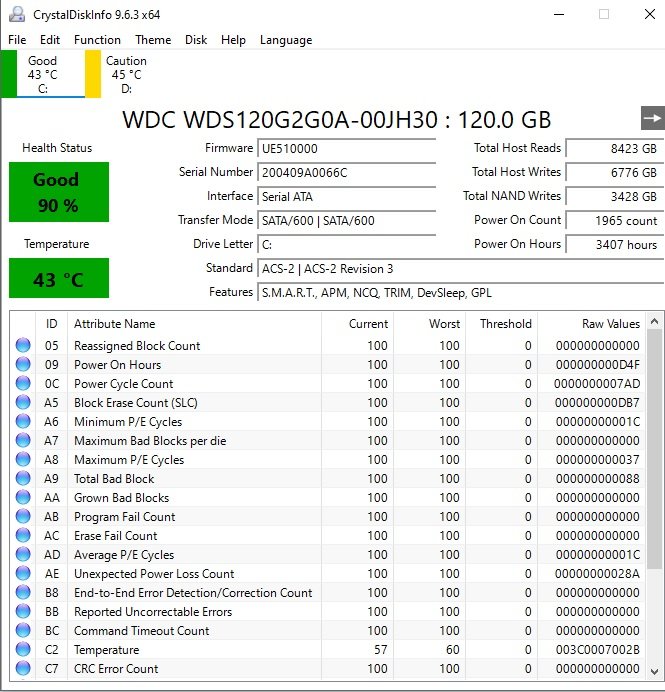The height and width of the screenshot is (692, 665).
Task: Click status orb for Command Timeout Count
Action: click(x=23, y=630)
